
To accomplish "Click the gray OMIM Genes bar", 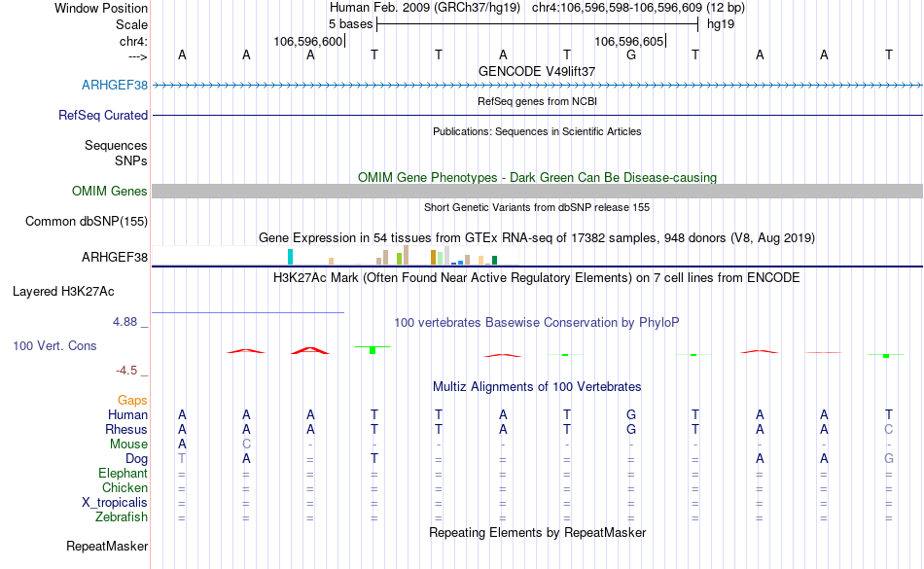I will click(537, 191).
